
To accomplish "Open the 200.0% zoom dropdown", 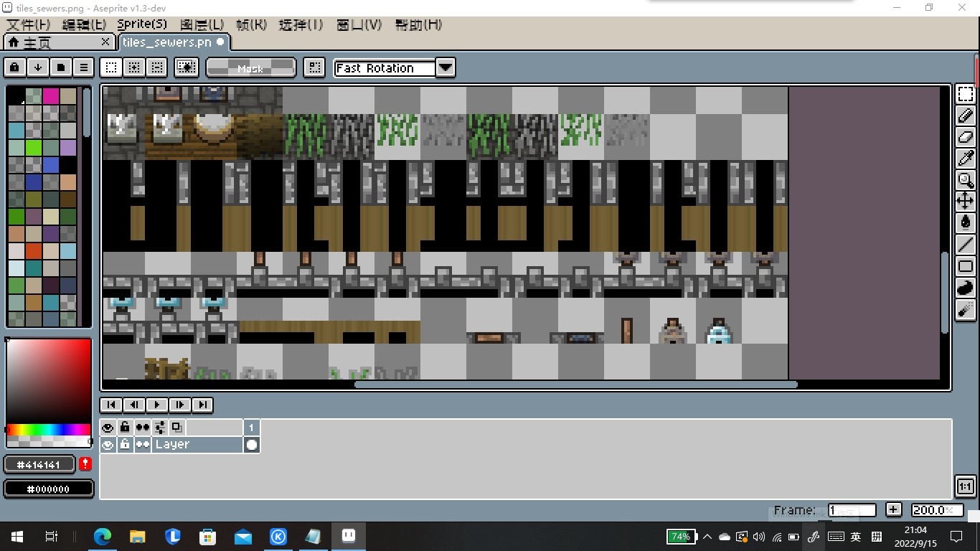I will point(936,510).
